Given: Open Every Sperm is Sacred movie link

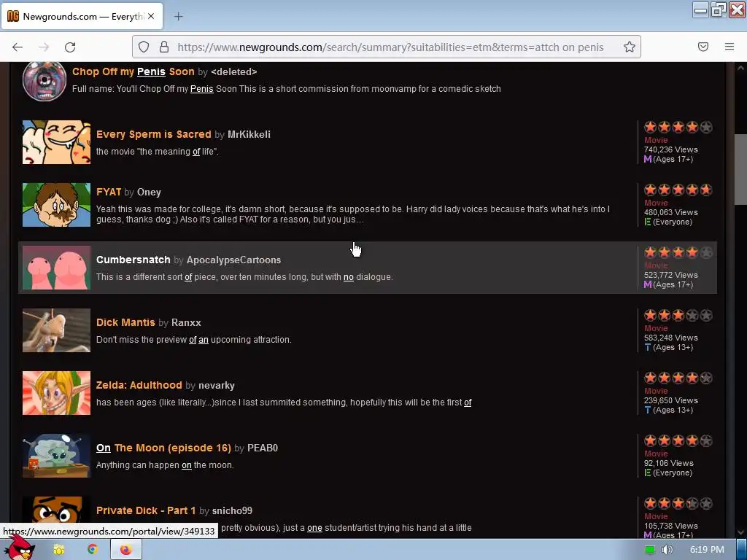Looking at the screenshot, I should (x=153, y=134).
